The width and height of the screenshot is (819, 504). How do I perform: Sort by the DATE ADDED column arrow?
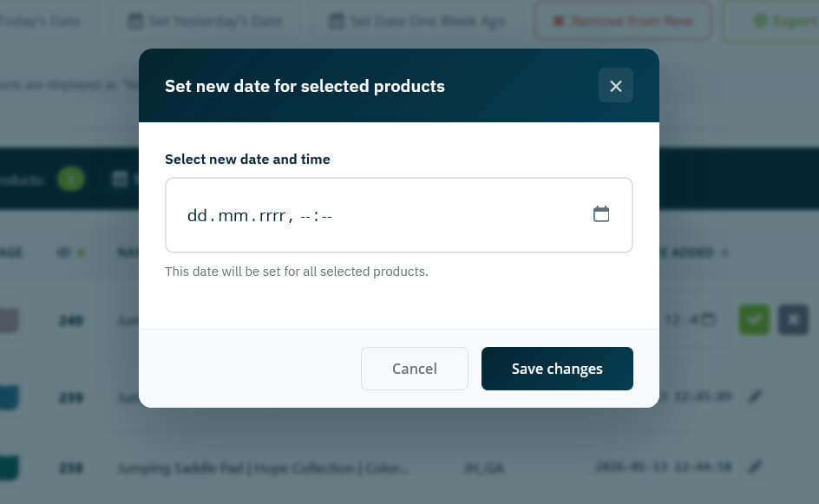[x=724, y=252]
